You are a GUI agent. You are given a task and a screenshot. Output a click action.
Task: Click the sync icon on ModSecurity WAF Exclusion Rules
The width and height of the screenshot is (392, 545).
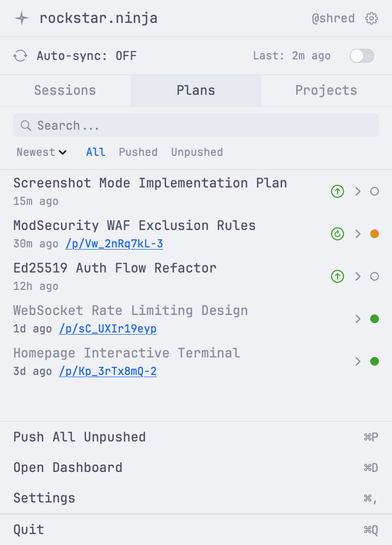(337, 234)
